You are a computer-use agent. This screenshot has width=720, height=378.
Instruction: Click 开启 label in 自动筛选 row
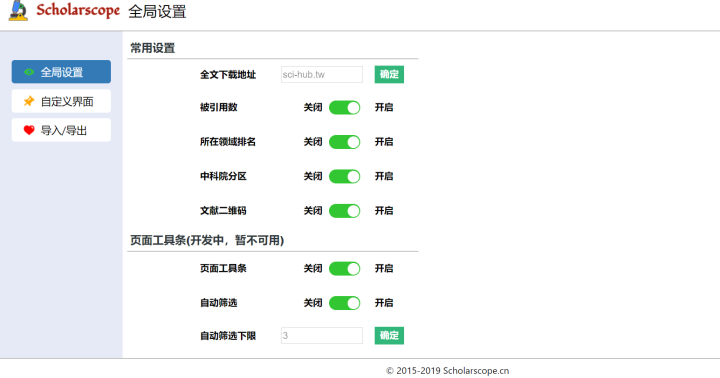tap(384, 303)
